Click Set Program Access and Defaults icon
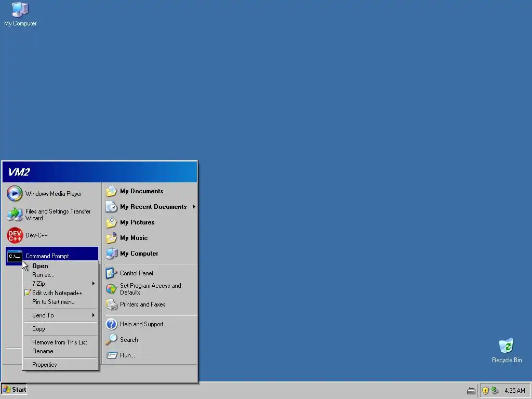The width and height of the screenshot is (532, 399). point(111,289)
